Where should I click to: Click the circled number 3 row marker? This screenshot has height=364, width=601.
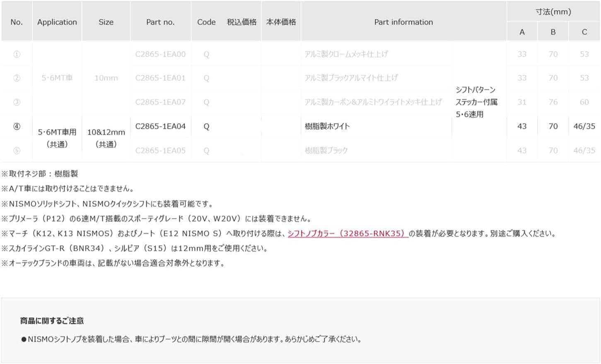pos(17,102)
